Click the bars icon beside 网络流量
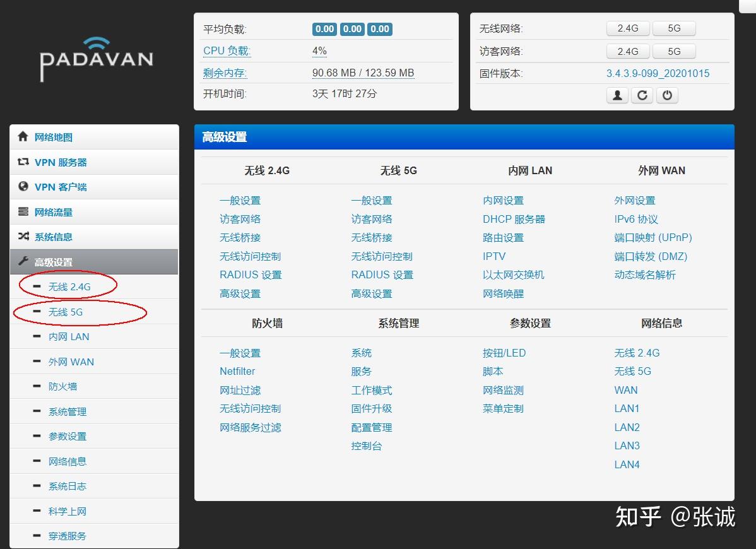 (23, 211)
